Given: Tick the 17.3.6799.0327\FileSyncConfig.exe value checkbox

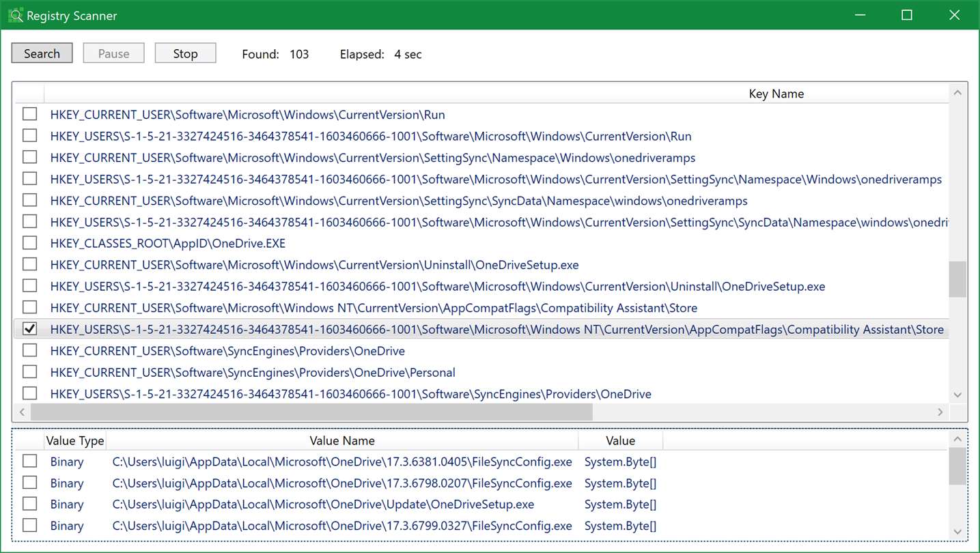Looking at the screenshot, I should coord(29,525).
